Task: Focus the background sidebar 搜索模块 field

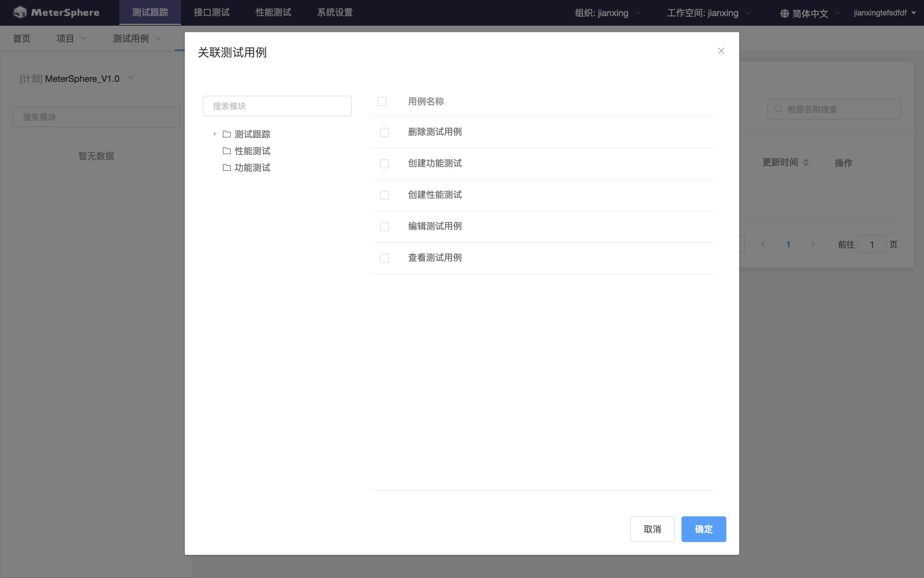Action: 96,117
